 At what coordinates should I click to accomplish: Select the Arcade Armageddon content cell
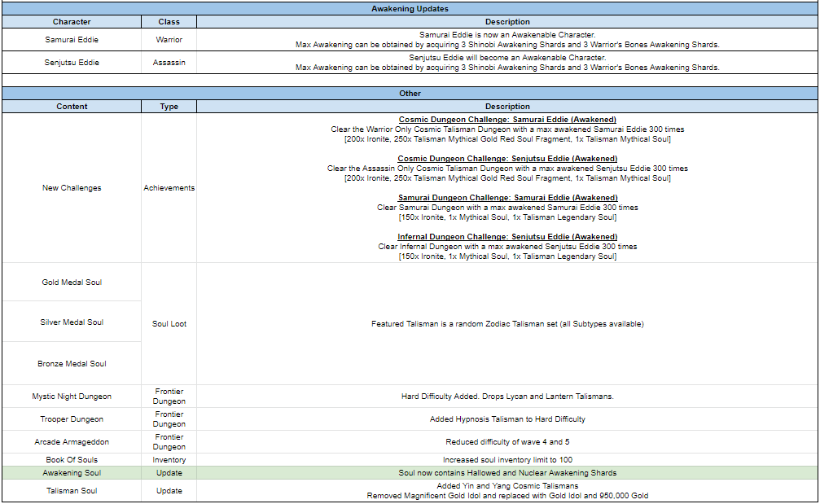(72, 442)
